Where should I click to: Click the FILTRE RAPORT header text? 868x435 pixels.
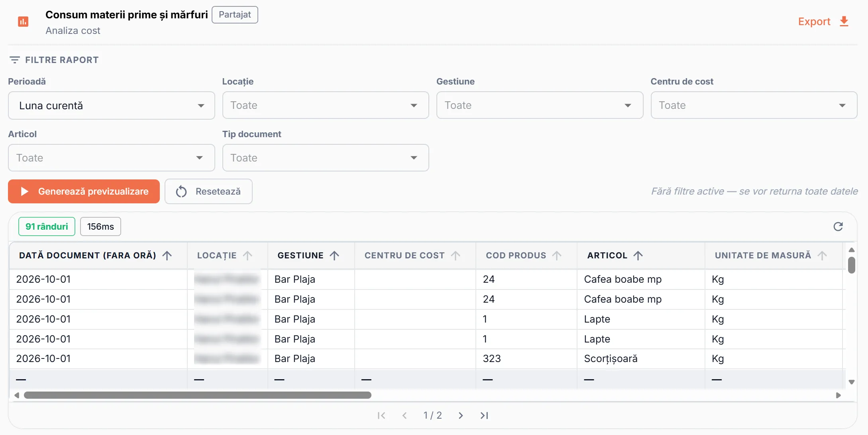pos(62,60)
